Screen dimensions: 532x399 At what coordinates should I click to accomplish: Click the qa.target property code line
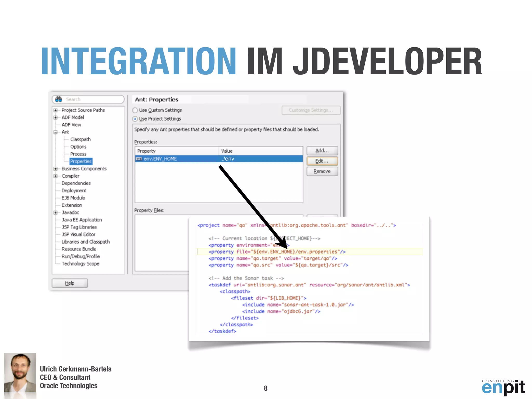click(x=273, y=258)
